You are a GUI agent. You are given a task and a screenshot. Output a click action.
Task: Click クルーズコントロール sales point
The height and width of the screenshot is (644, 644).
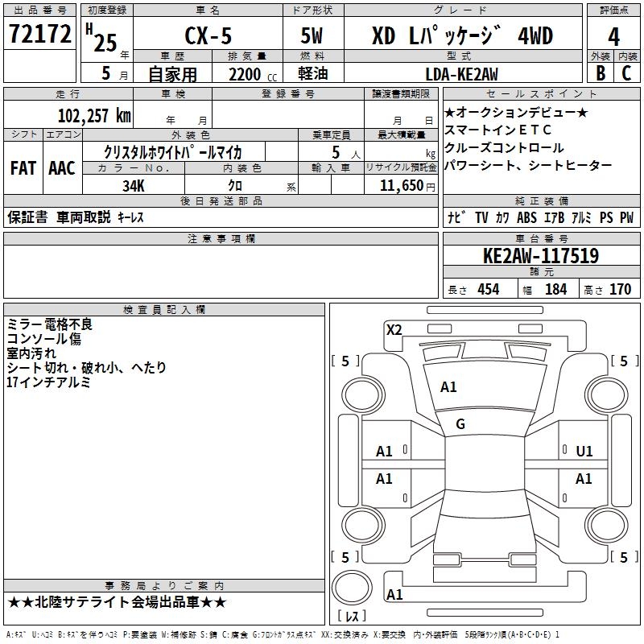click(505, 147)
